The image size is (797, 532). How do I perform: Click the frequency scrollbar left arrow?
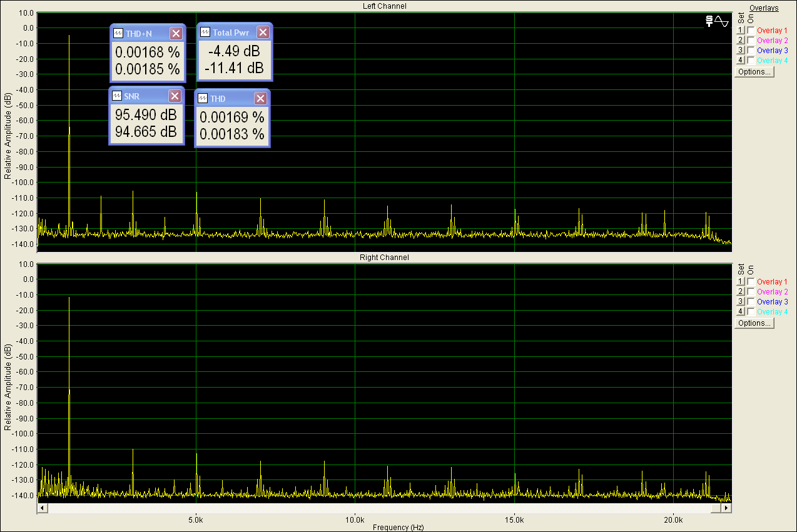coord(42,508)
